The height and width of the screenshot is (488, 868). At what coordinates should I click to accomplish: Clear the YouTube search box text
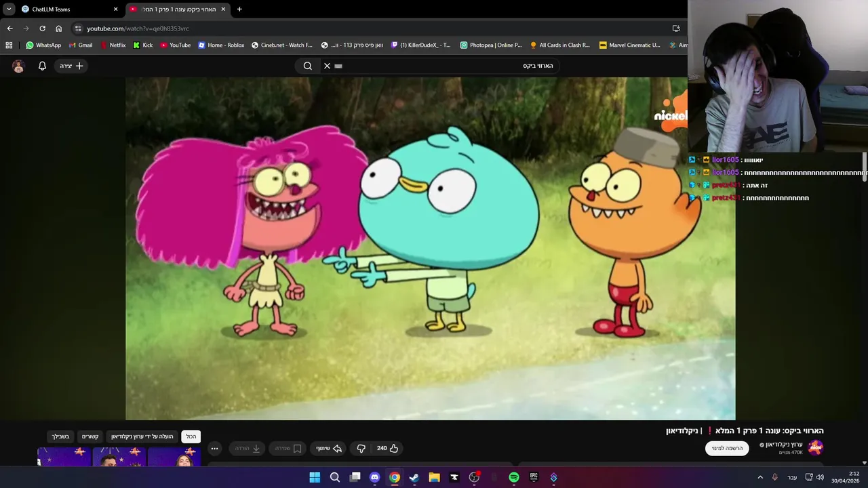[327, 66]
